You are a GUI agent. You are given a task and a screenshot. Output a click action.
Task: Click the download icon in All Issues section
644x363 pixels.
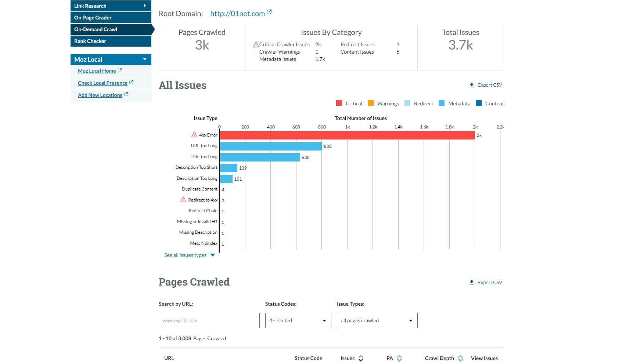(x=472, y=85)
